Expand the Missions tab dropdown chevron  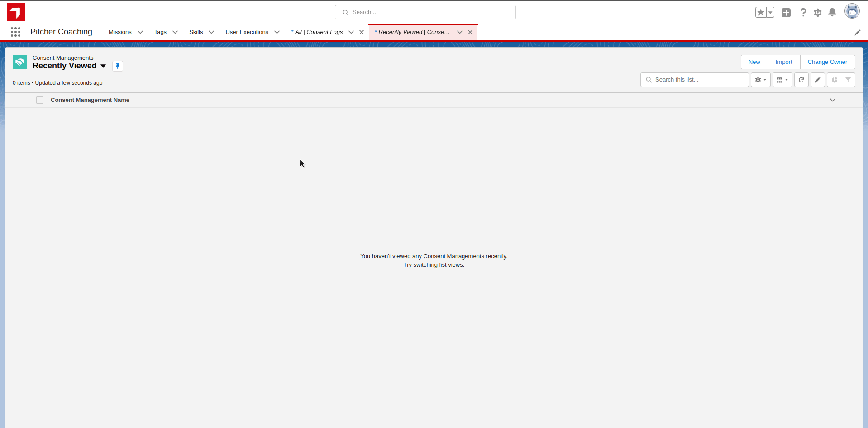point(140,32)
